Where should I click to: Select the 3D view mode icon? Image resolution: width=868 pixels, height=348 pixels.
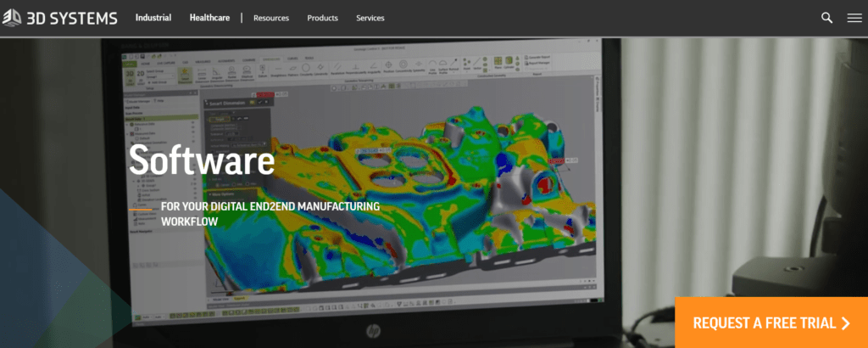pyautogui.click(x=130, y=75)
